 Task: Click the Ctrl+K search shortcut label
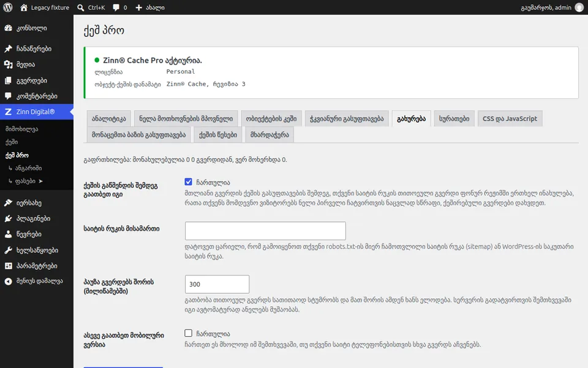96,7
